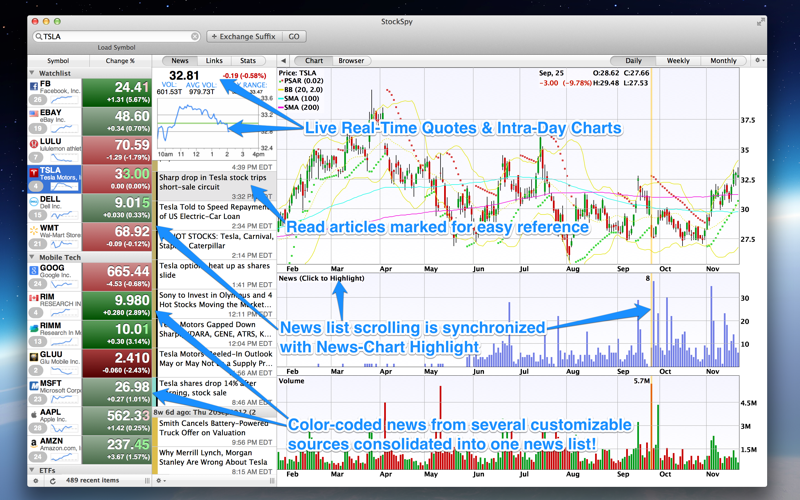Open the AMZN sparkline thumbnail
Screen dimensions: 800x500
click(65, 456)
